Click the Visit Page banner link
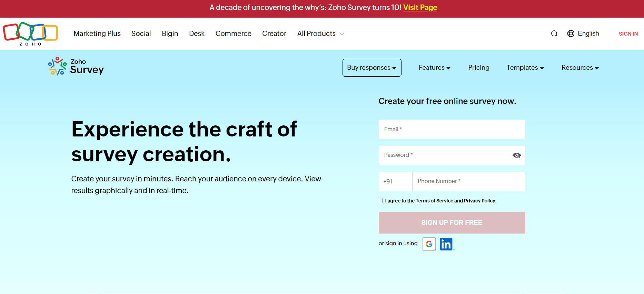Image resolution: width=644 pixels, height=294 pixels. 420,8
